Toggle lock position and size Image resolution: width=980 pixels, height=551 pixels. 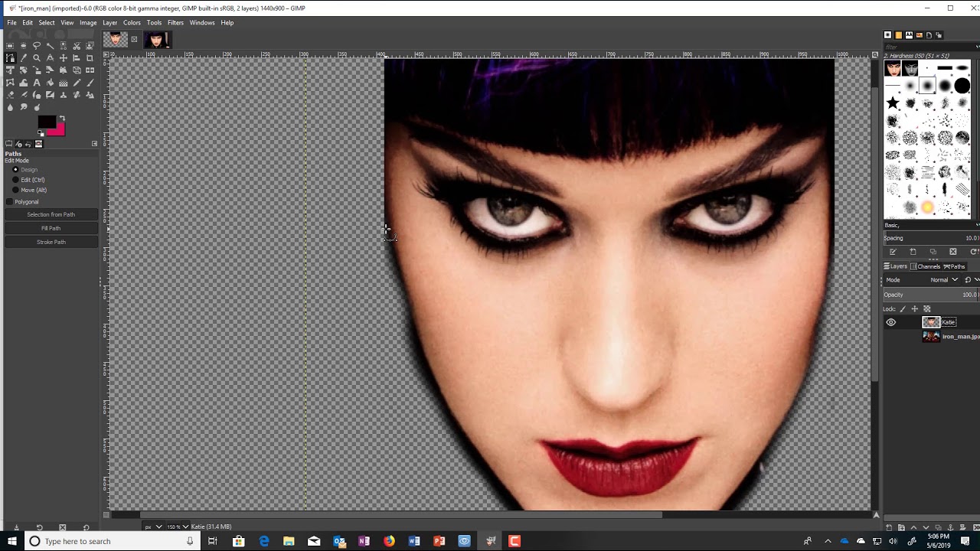click(x=915, y=308)
